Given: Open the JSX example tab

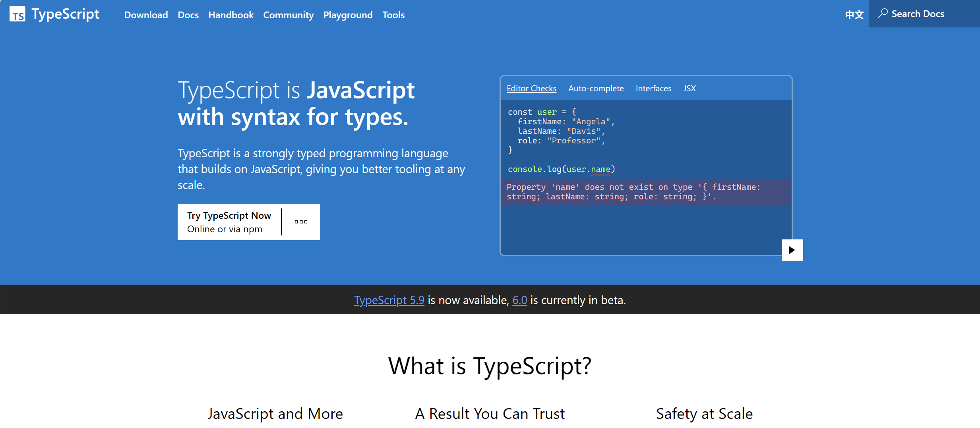Looking at the screenshot, I should tap(689, 88).
